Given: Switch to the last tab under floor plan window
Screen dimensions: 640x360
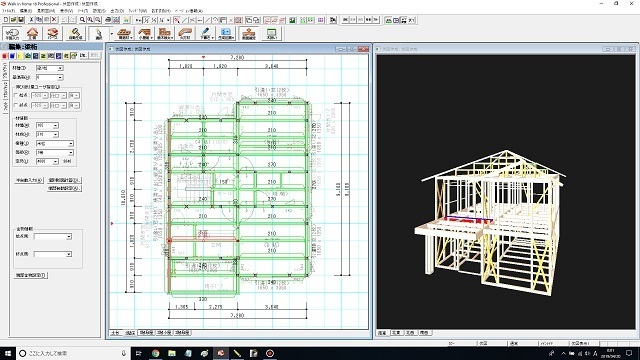Looking at the screenshot, I should tap(182, 333).
